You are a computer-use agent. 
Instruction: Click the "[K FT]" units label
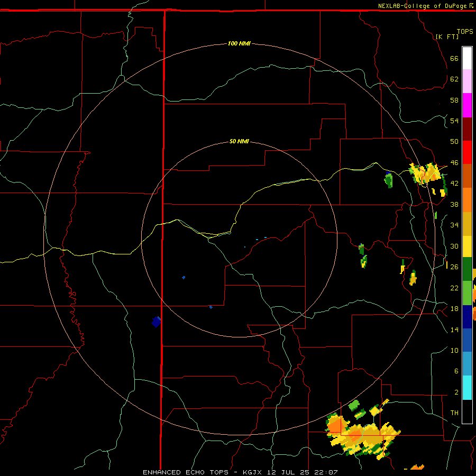(447, 36)
